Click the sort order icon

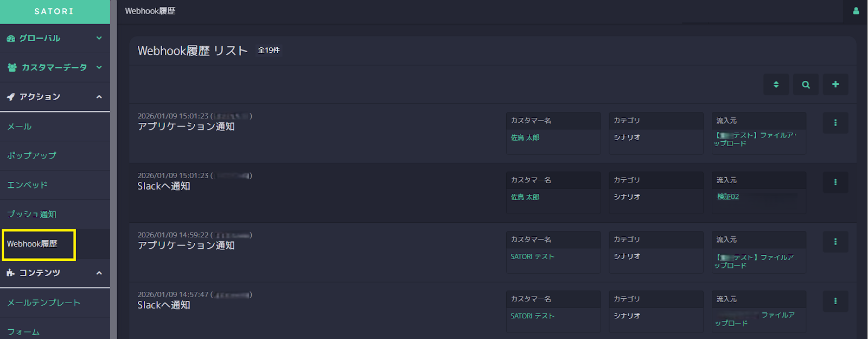776,84
